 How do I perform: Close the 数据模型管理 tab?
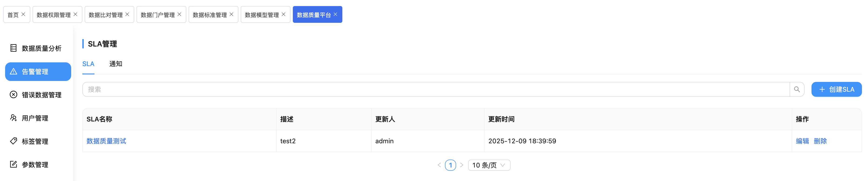tap(283, 14)
